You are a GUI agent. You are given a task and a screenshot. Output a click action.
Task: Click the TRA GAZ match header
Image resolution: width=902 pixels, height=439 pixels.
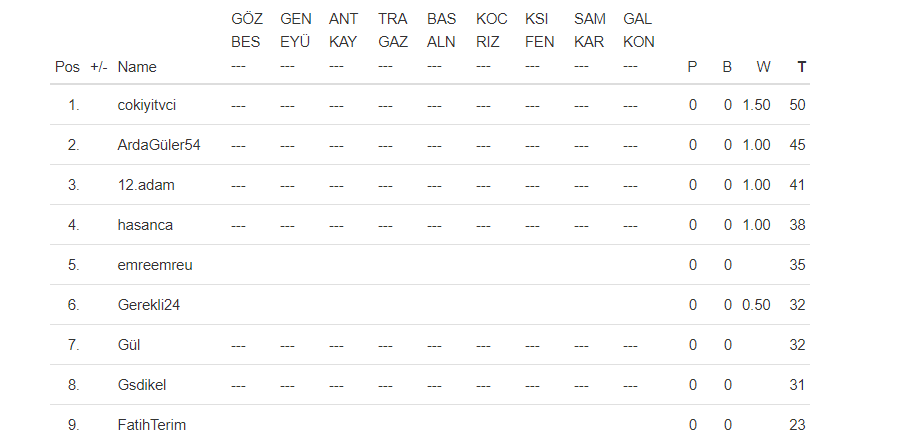(392, 30)
